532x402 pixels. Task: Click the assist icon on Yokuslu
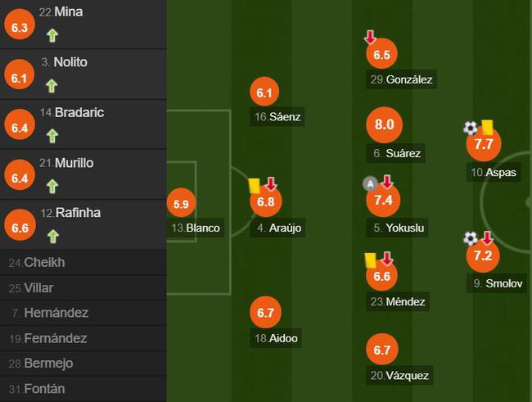click(x=370, y=183)
